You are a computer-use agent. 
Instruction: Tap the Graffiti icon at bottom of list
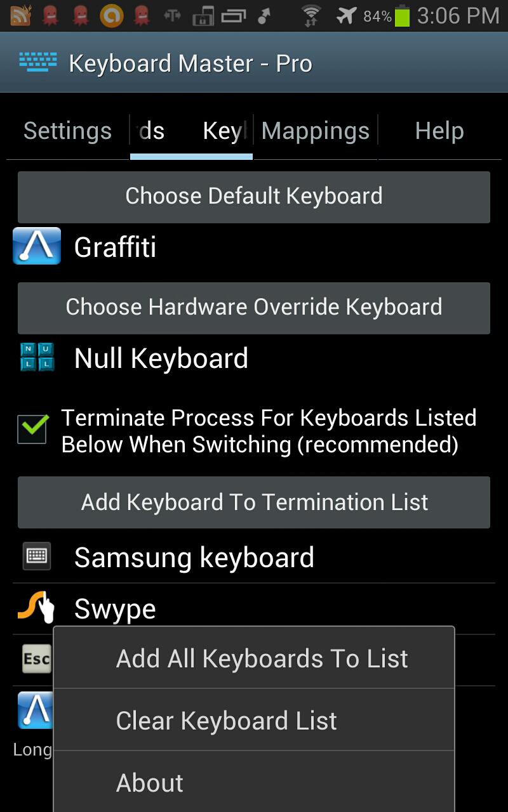pyautogui.click(x=35, y=710)
